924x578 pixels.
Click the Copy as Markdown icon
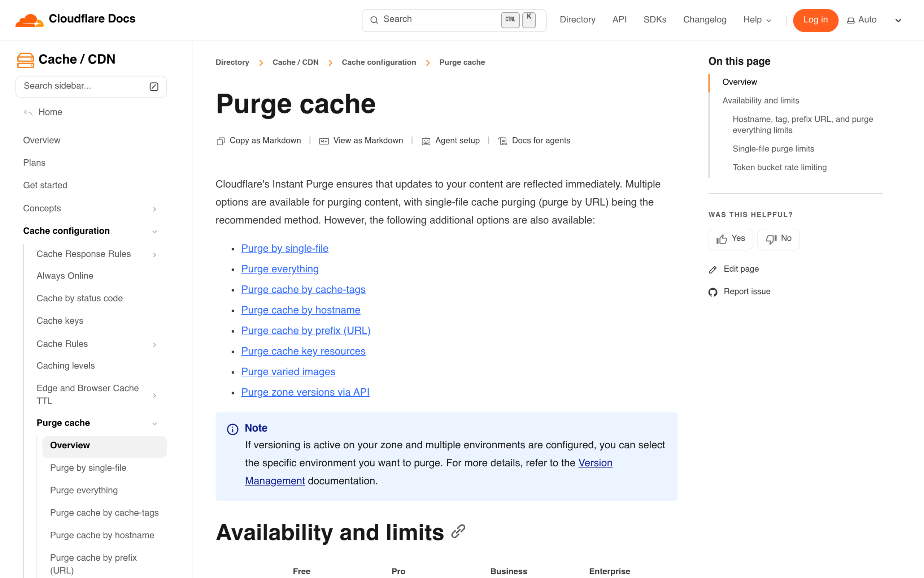(x=220, y=141)
